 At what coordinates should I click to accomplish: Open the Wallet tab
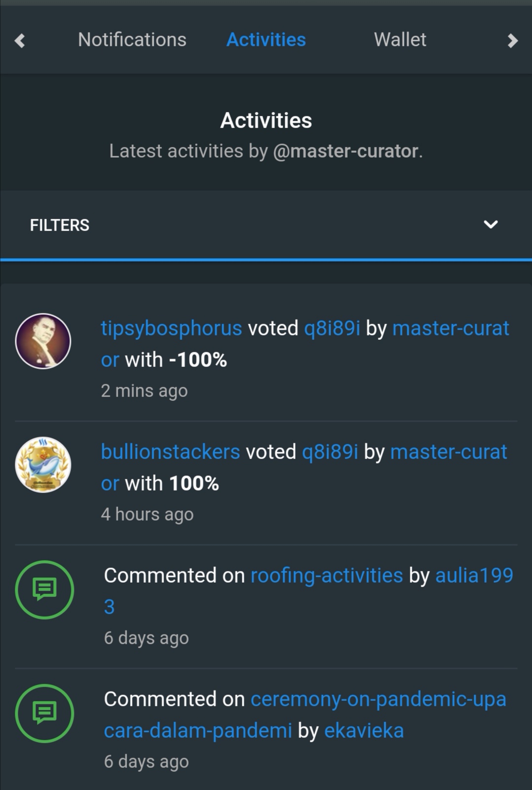click(x=400, y=40)
